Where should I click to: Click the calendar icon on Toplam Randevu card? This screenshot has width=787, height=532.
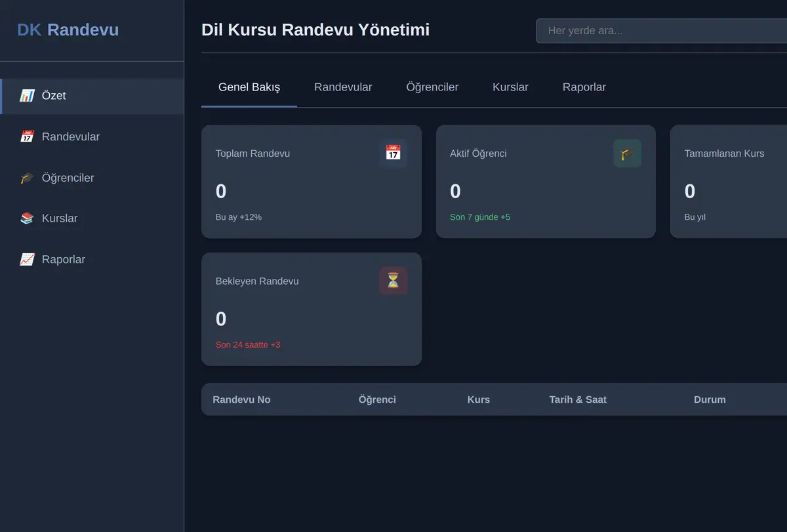393,153
